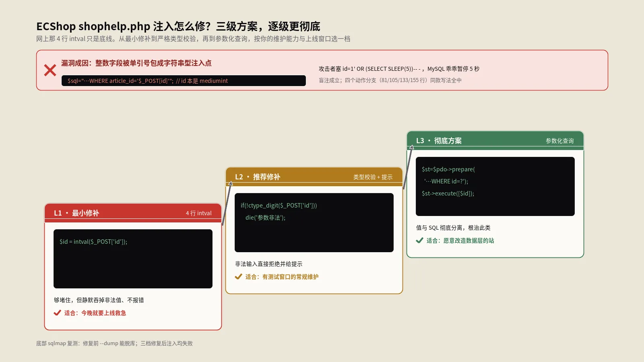
Task: Click the code line '···WHERE id=?');
Action: [446, 181]
